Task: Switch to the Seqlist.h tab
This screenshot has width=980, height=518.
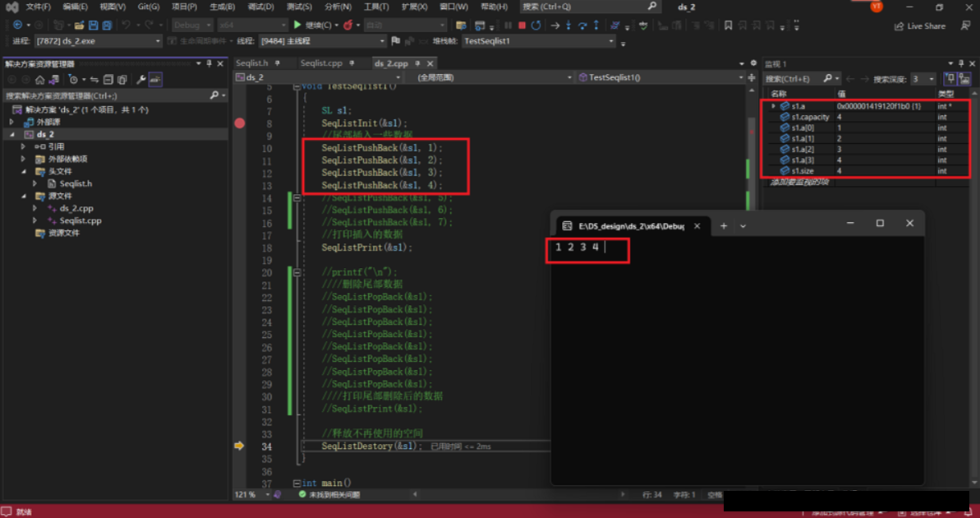Action: pyautogui.click(x=252, y=63)
